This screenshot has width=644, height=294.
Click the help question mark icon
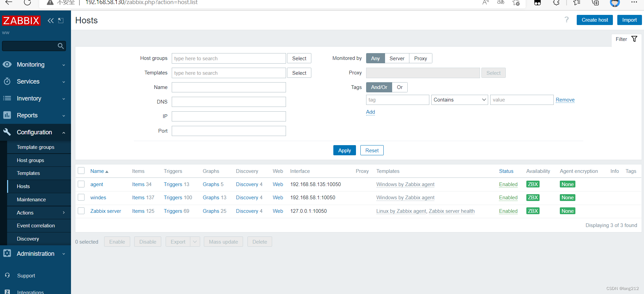pos(567,20)
